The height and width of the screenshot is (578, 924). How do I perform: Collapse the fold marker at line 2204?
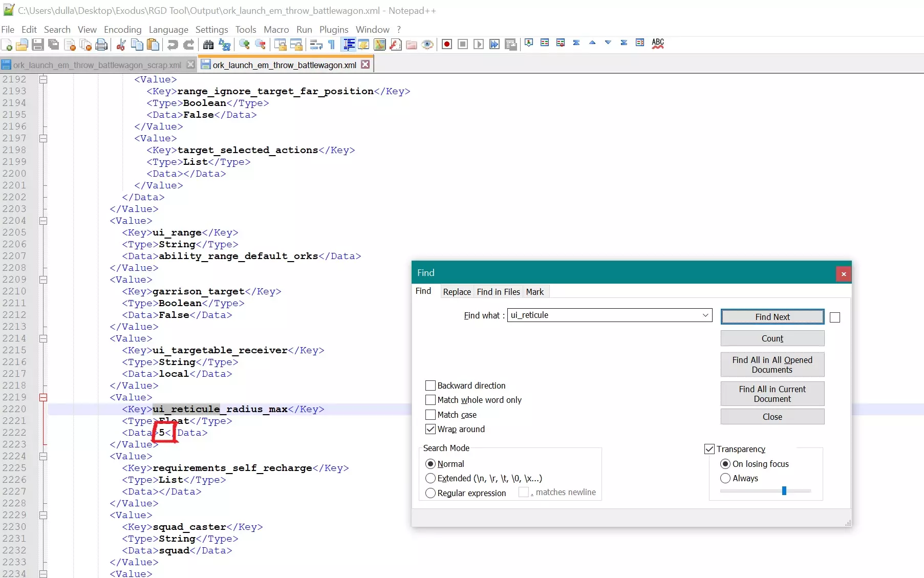[x=44, y=221]
